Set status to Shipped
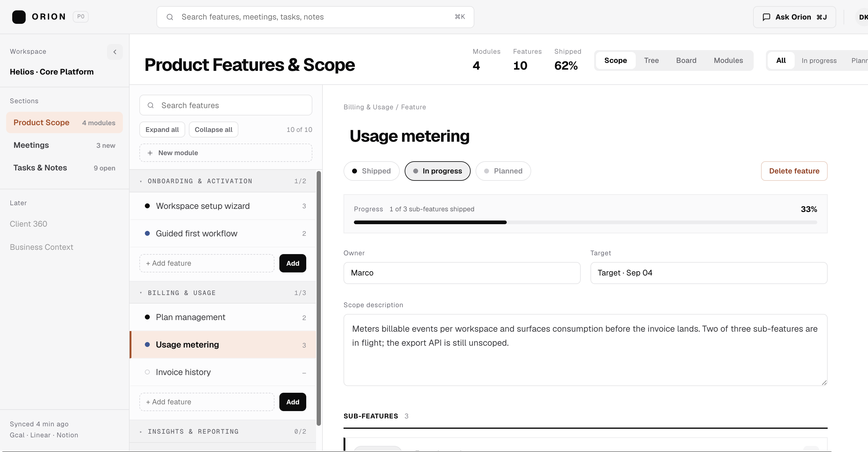Viewport: 868px width, 452px height. pyautogui.click(x=371, y=171)
